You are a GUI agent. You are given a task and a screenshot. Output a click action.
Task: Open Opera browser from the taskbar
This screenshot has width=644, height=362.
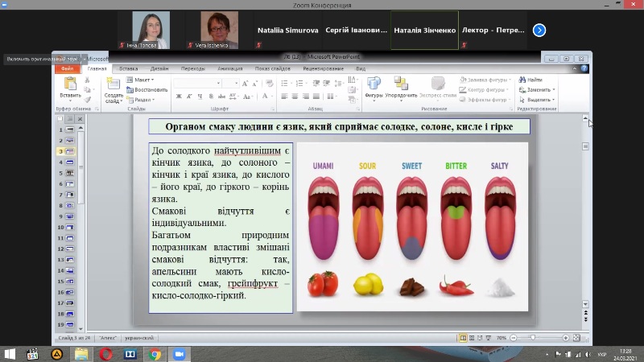(106, 354)
